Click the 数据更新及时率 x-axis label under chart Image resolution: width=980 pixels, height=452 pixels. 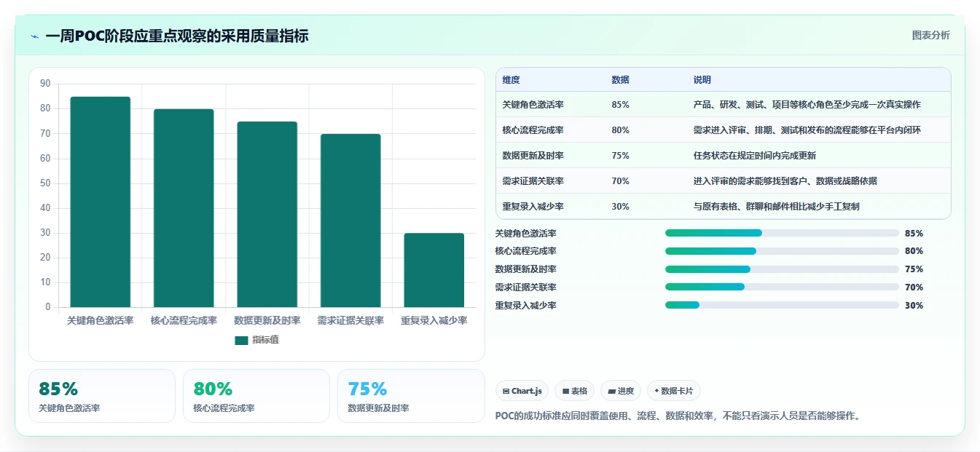pos(267,320)
